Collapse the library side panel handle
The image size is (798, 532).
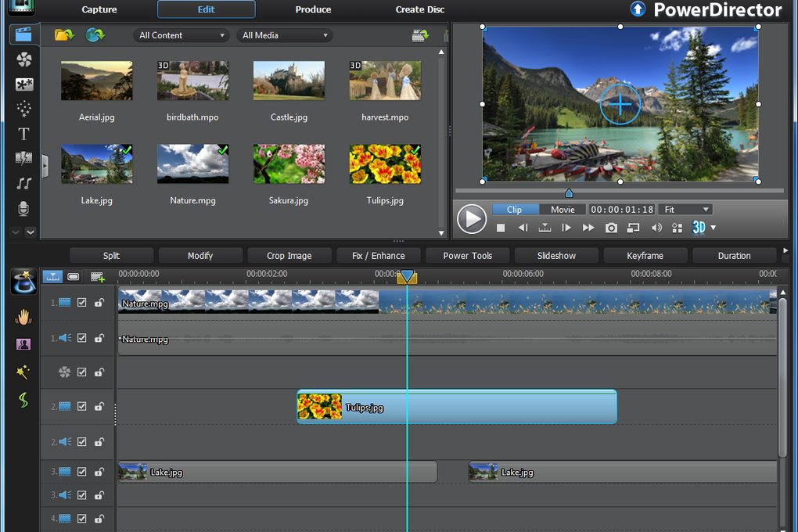pos(45,166)
